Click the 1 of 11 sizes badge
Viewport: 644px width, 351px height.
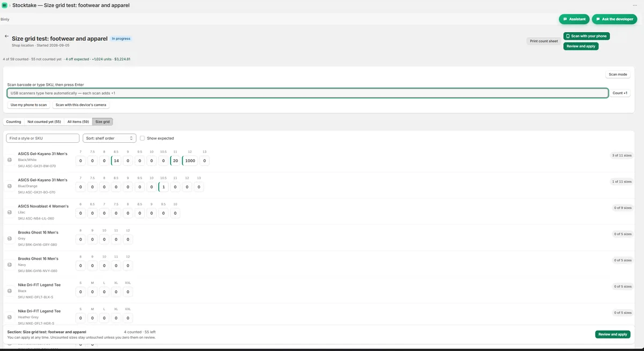(622, 181)
